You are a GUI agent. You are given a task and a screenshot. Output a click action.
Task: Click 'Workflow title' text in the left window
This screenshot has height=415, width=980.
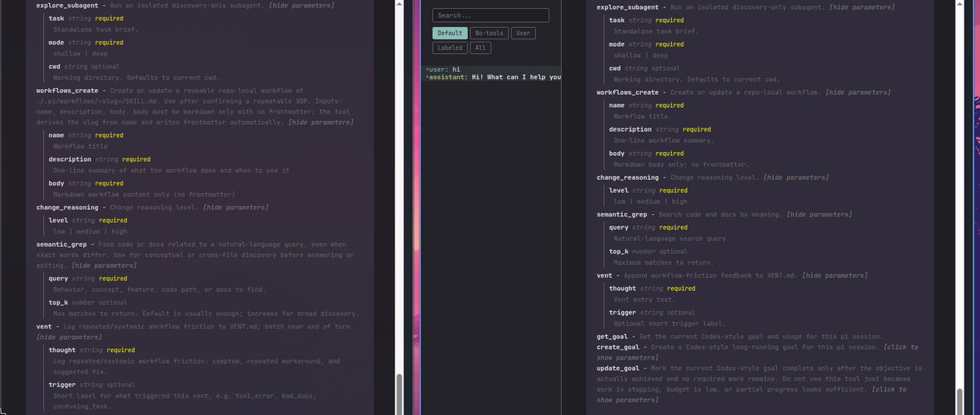pyautogui.click(x=81, y=146)
